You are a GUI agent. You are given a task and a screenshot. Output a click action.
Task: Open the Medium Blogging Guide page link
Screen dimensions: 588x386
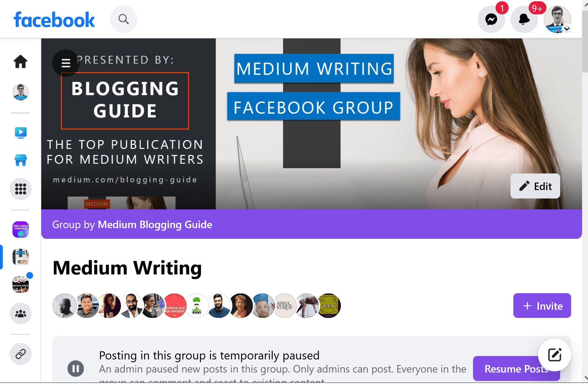click(x=155, y=224)
